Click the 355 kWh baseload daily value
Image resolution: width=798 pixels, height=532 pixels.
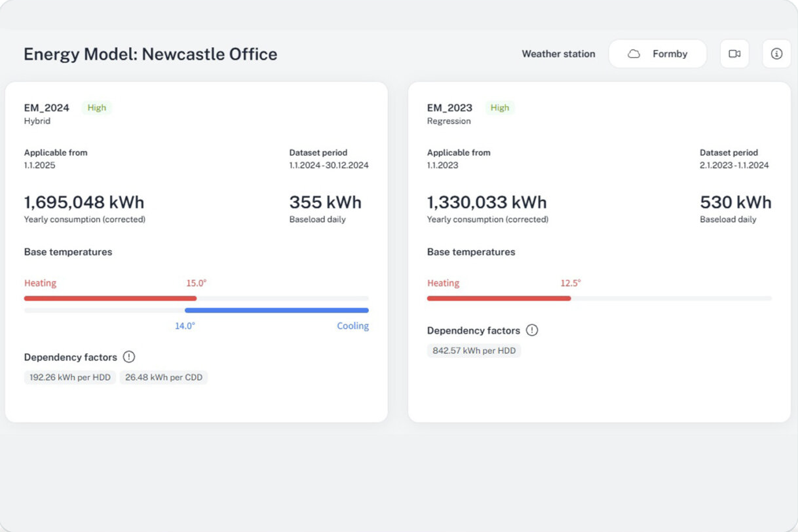click(x=325, y=202)
